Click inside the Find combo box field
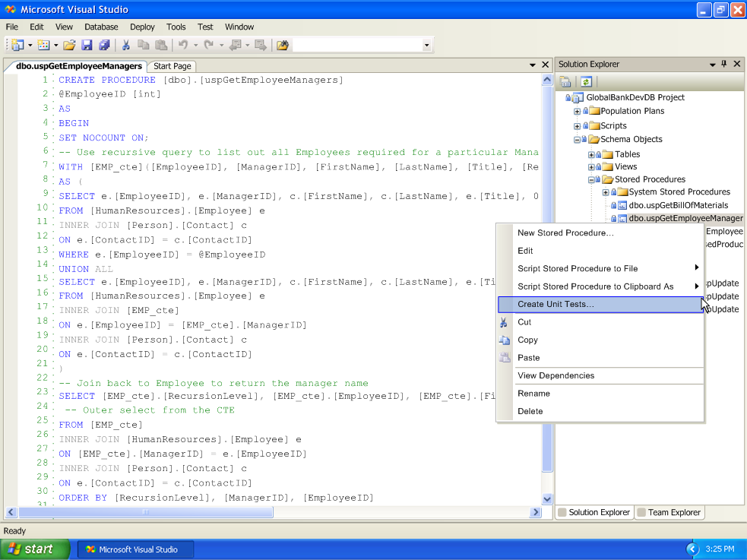The height and width of the screenshot is (560, 747). coord(357,46)
